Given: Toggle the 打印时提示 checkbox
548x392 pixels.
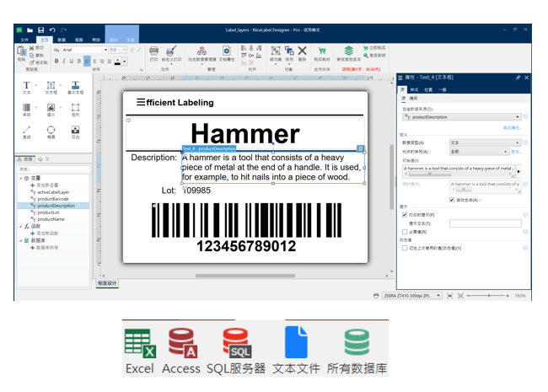Looking at the screenshot, I should coord(405,215).
